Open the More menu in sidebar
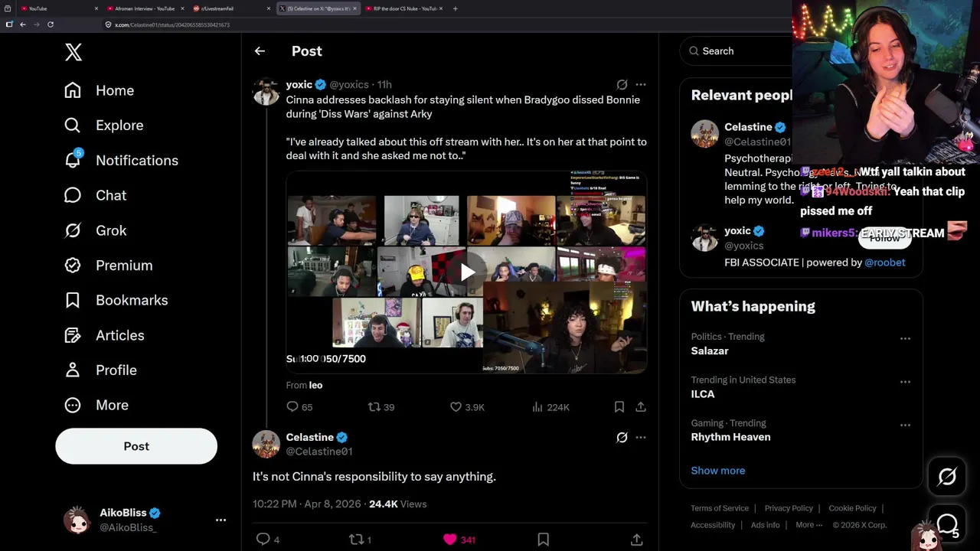Image resolution: width=980 pixels, height=551 pixels. 96,405
